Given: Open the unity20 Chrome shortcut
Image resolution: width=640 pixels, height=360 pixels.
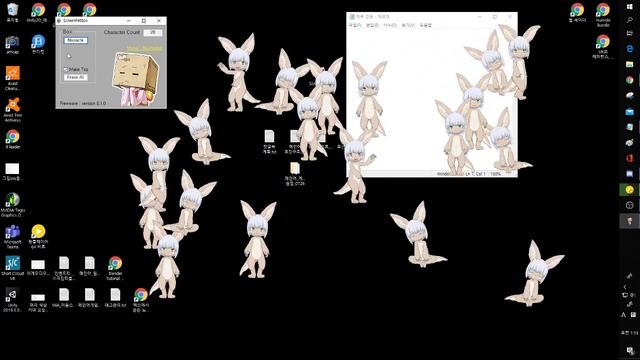Looking at the screenshot, I should click(38, 12).
